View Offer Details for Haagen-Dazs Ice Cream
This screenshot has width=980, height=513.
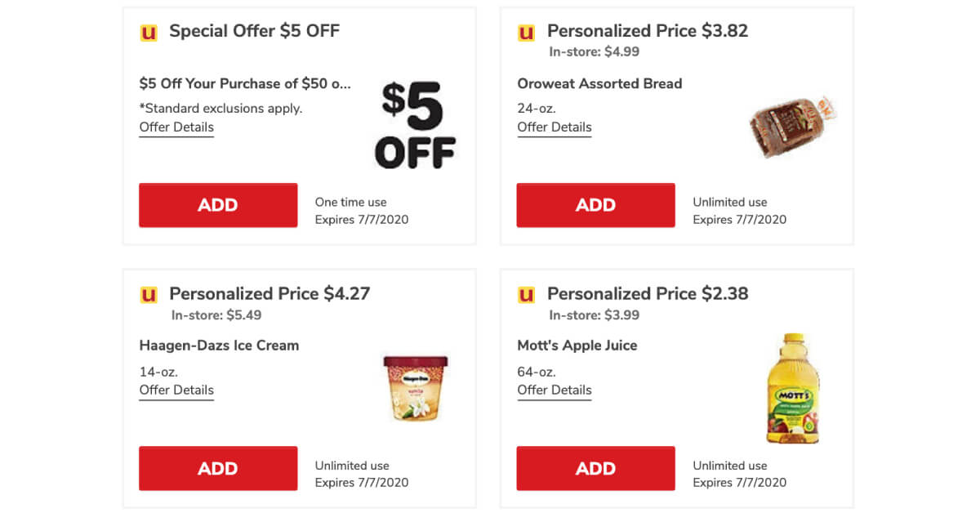tap(176, 390)
